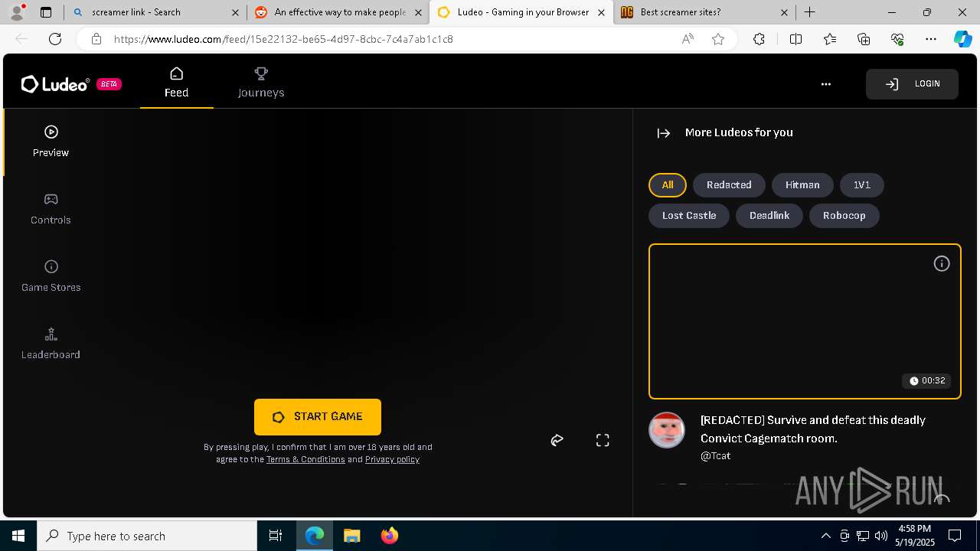
Task: Close the Ludeo browser tab
Action: [x=602, y=12]
